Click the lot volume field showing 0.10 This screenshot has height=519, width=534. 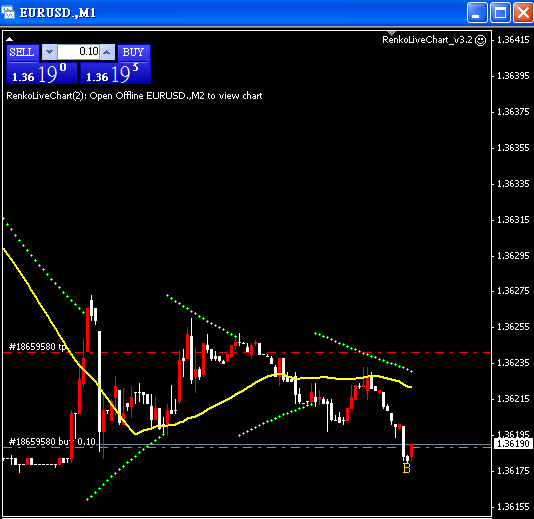[x=78, y=52]
